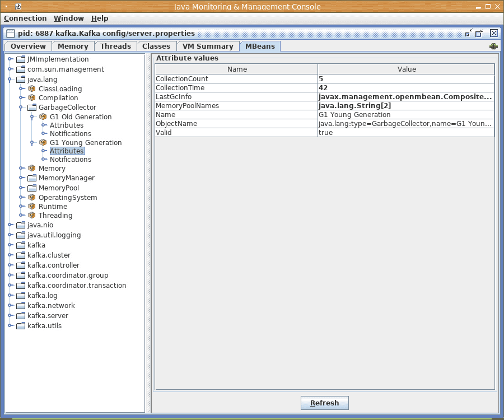The image size is (504, 420).
Task: Click the CollectionCount value 5
Action: click(x=406, y=79)
